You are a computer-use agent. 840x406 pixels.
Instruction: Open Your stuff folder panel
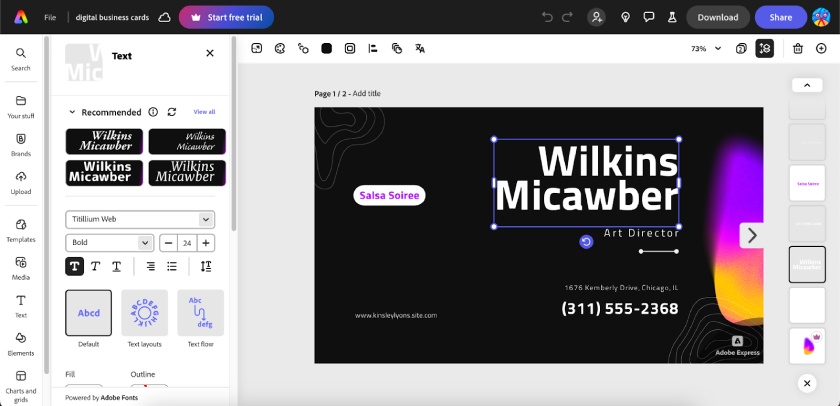[x=20, y=107]
